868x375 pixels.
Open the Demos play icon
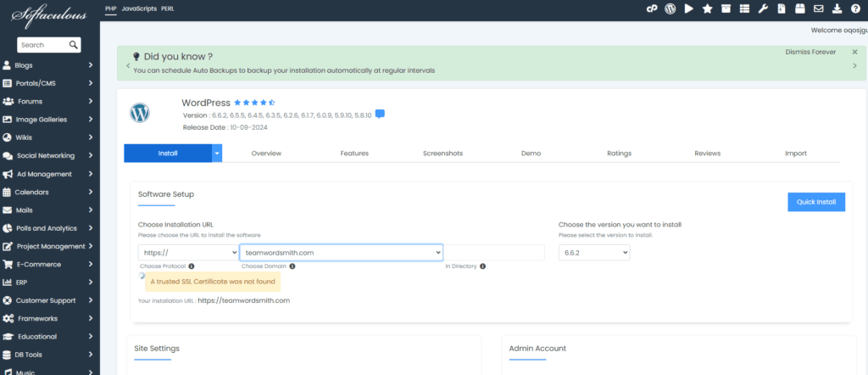688,8
